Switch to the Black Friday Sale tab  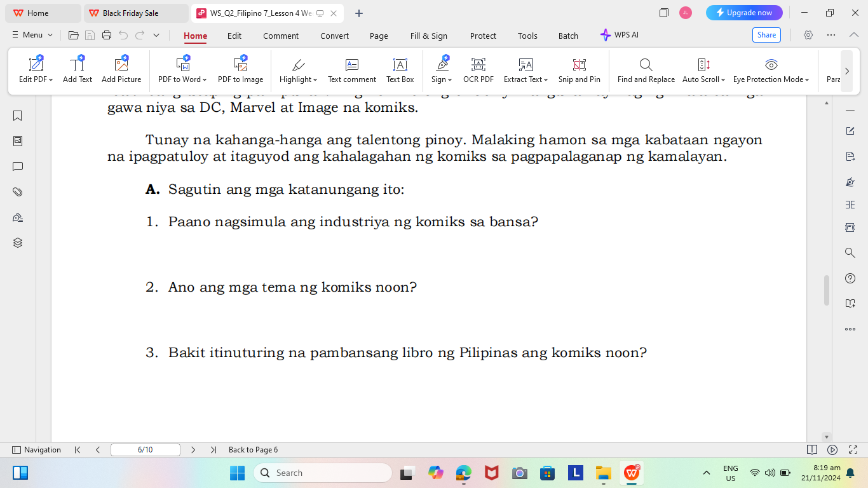point(136,13)
